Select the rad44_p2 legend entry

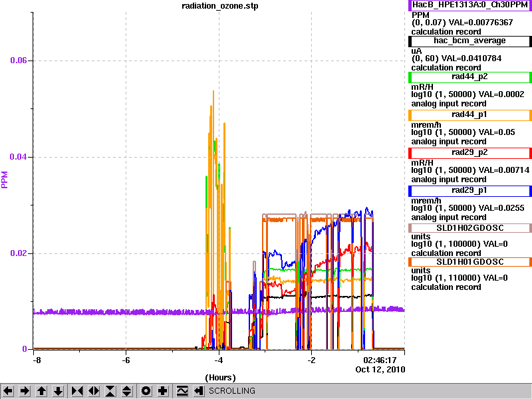tap(470, 77)
